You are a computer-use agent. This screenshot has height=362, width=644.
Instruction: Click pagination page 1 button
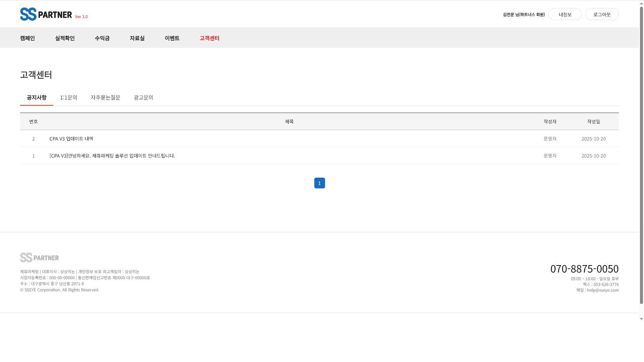(319, 183)
